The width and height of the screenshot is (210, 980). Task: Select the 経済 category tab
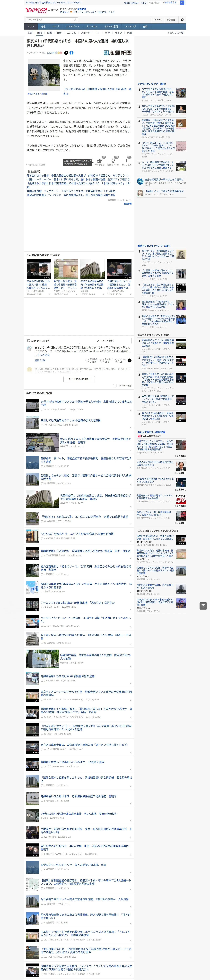click(x=59, y=33)
